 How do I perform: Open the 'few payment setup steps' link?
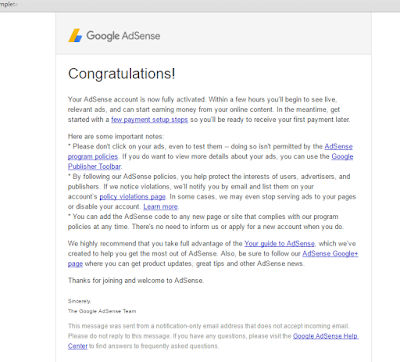pos(149,119)
